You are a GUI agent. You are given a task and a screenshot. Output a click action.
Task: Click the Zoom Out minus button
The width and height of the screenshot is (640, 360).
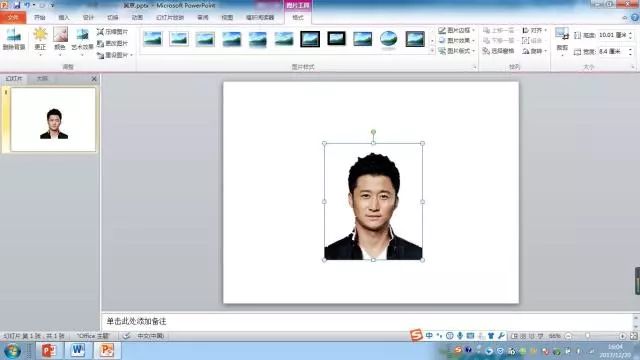568,336
